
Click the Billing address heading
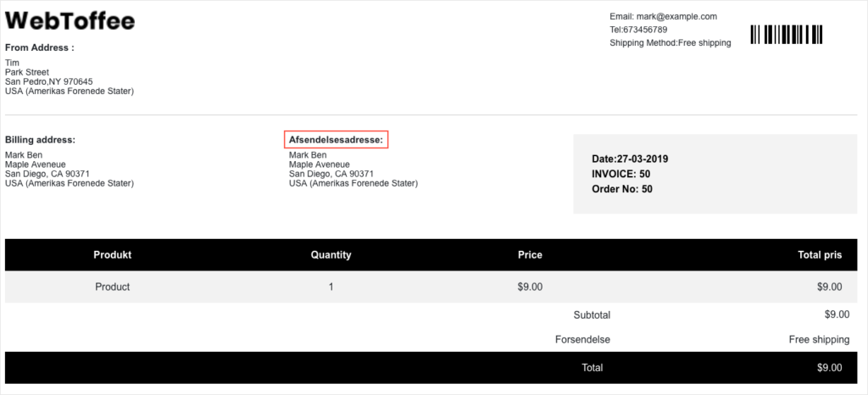click(40, 140)
